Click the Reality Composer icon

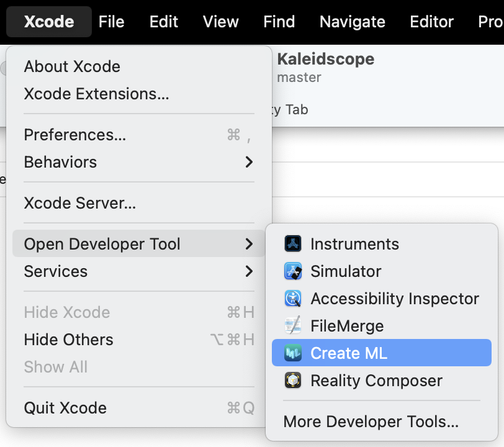point(293,380)
